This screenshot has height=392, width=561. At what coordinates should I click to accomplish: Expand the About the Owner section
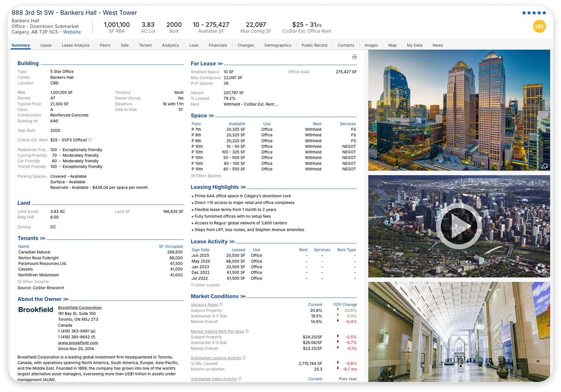43,299
